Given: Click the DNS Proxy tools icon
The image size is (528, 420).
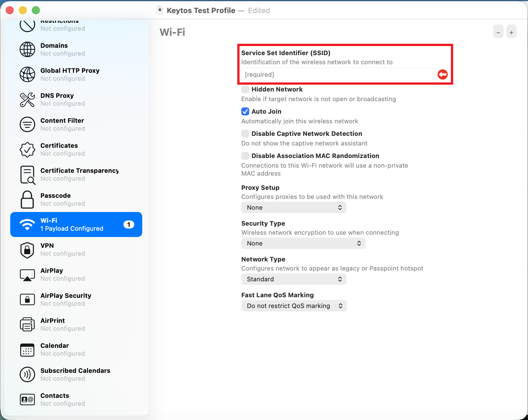Looking at the screenshot, I should click(x=27, y=99).
